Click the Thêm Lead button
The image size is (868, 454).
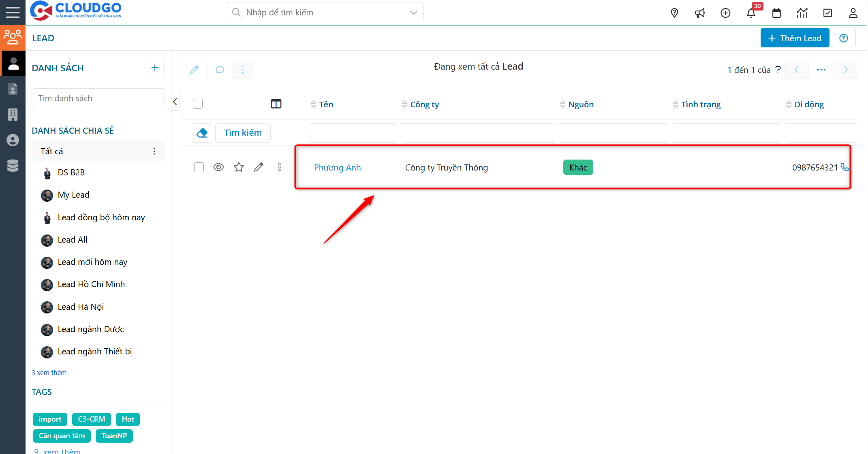(x=794, y=37)
